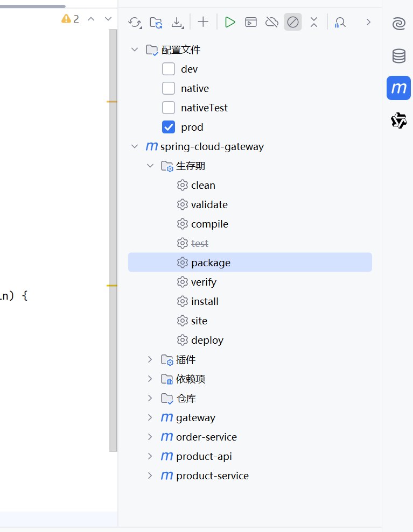
Task: Reload all Maven projects
Action: [x=135, y=23]
